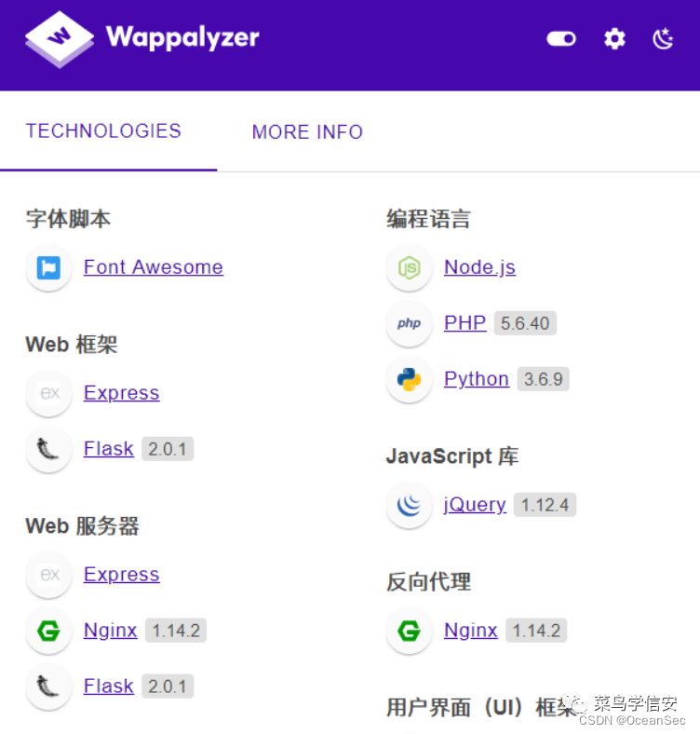
Task: Click the 反向代理 category heading
Action: 428,582
